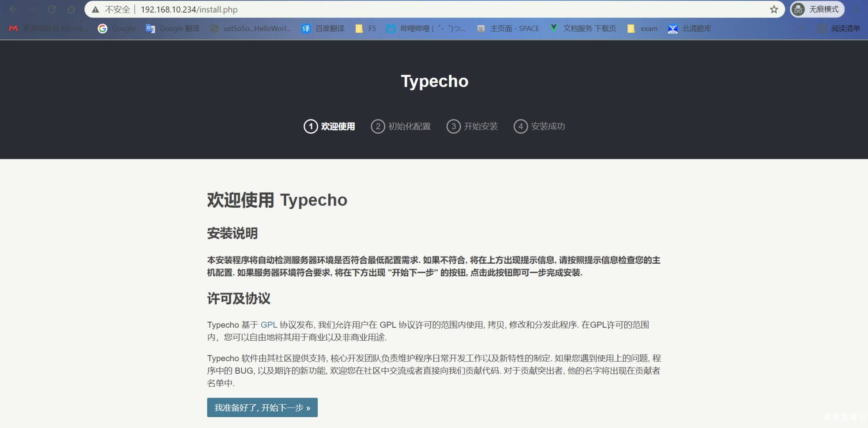Open the 百度翻译 bookmark
This screenshot has width=868, height=428.
pyautogui.click(x=323, y=28)
